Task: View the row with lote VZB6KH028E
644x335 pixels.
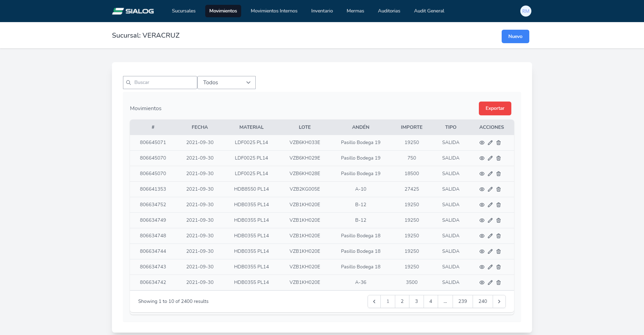Action: pyautogui.click(x=482, y=174)
